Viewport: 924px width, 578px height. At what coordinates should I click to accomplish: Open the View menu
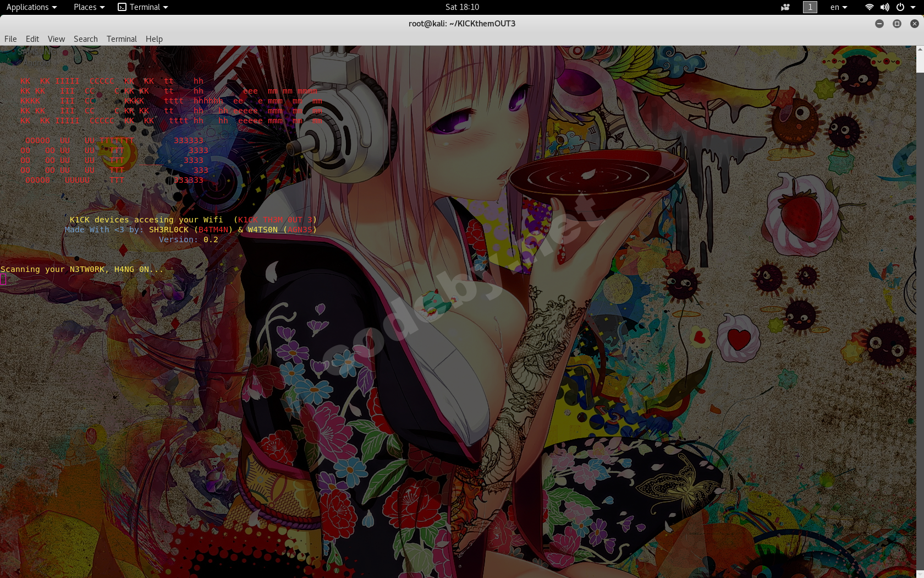click(56, 39)
